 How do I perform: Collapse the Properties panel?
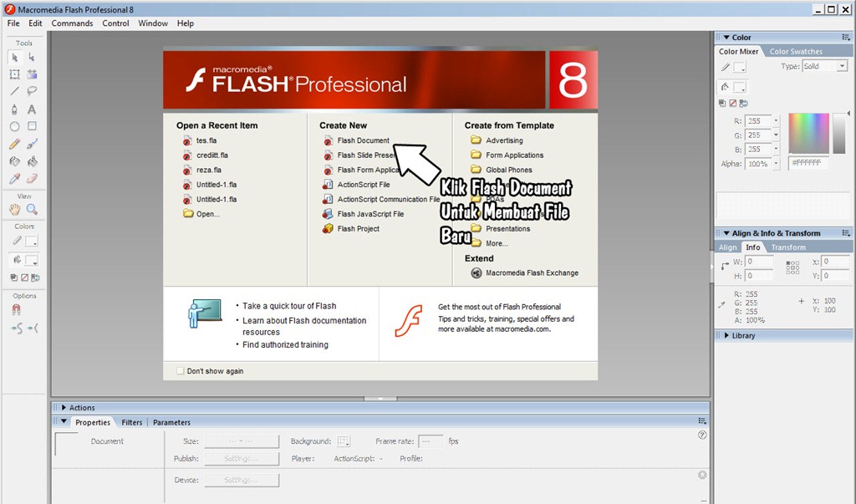(x=64, y=421)
